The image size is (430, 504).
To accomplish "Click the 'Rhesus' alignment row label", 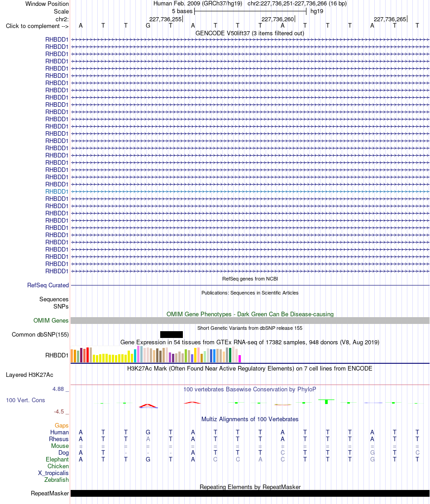I will (58, 439).
